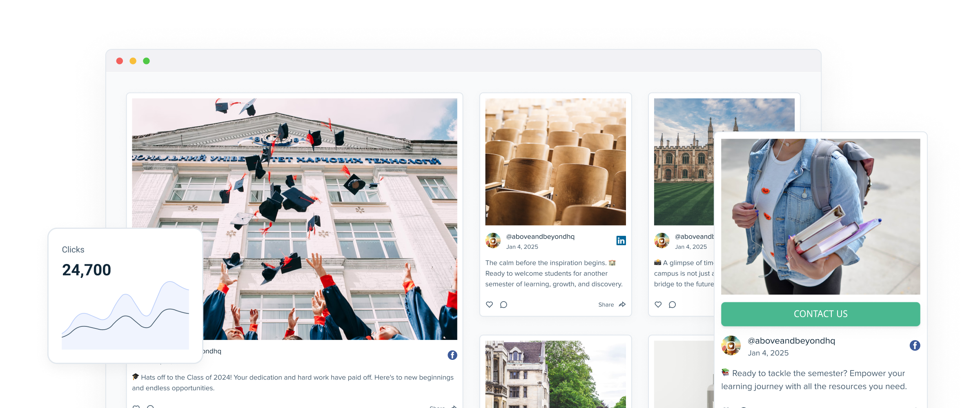Like the campus glimpse post
The width and height of the screenshot is (980, 408).
pos(658,304)
